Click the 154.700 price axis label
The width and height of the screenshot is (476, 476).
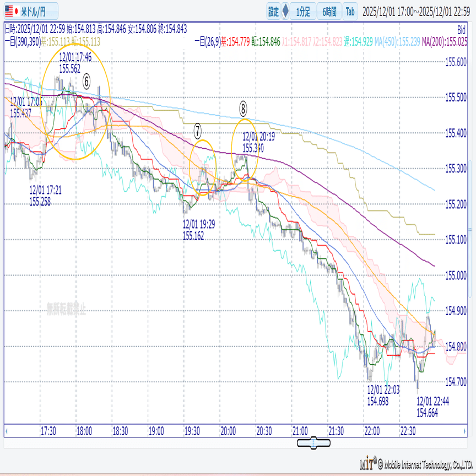(456, 382)
